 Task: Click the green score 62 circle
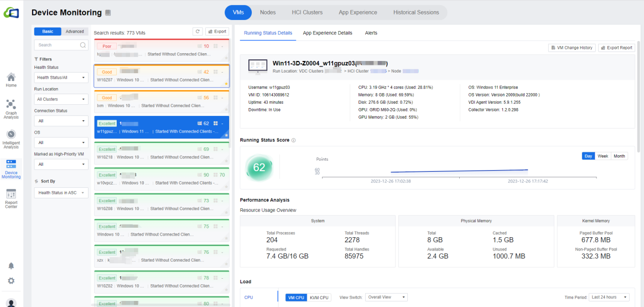pyautogui.click(x=259, y=167)
